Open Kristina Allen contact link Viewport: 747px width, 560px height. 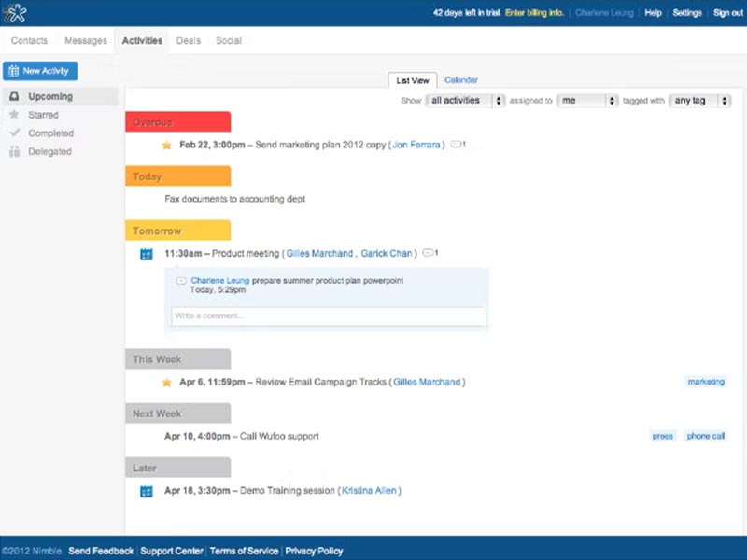coord(369,491)
